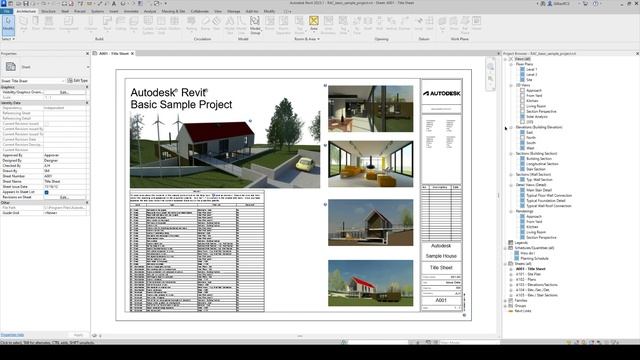640x360 pixels.
Task: Open the Select panel dropdown
Action: click(x=8, y=39)
